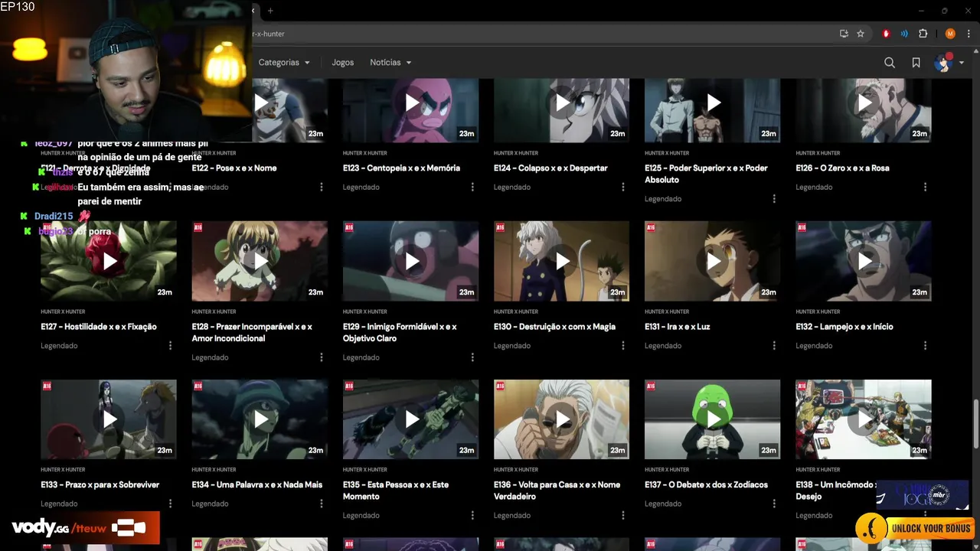
Task: Open options menu for E127 Hostilidade episode
Action: (171, 346)
